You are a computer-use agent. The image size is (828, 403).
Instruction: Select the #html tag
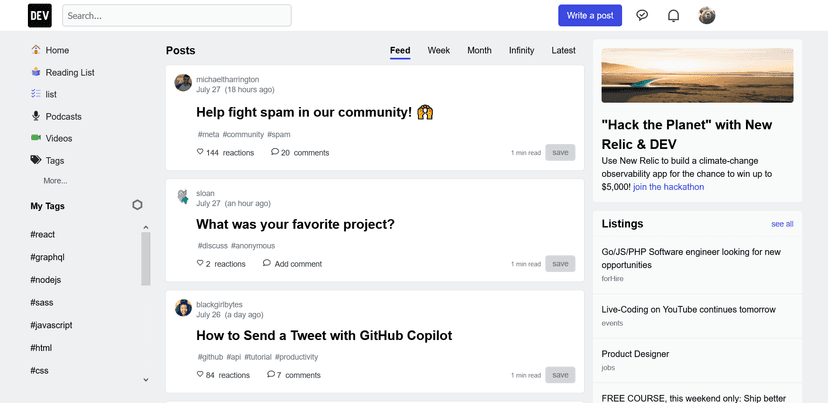41,348
